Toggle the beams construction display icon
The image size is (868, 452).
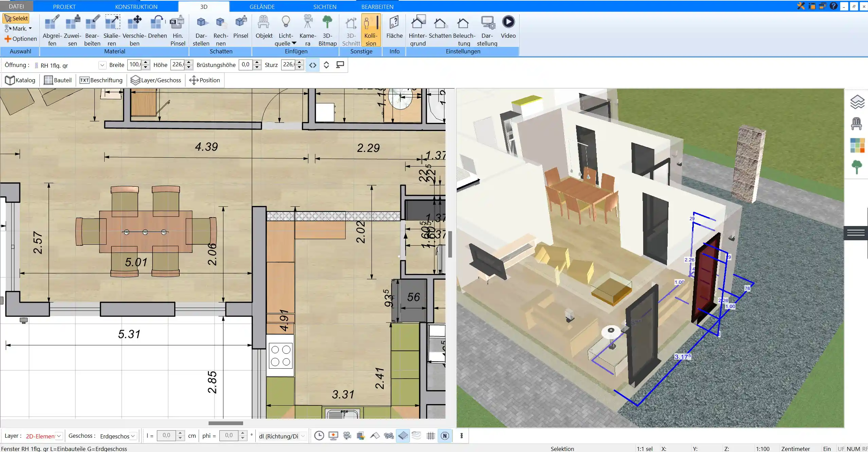(x=389, y=436)
